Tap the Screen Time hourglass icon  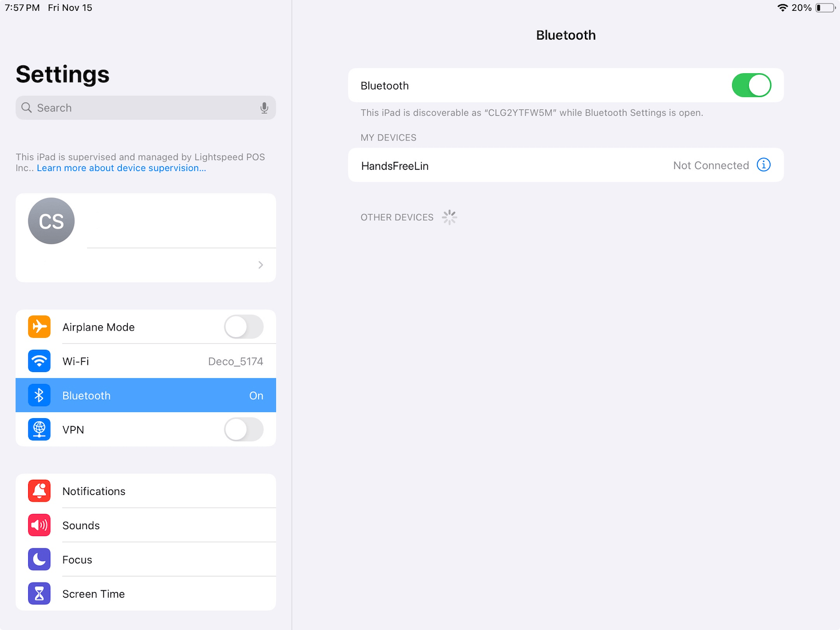click(x=39, y=593)
